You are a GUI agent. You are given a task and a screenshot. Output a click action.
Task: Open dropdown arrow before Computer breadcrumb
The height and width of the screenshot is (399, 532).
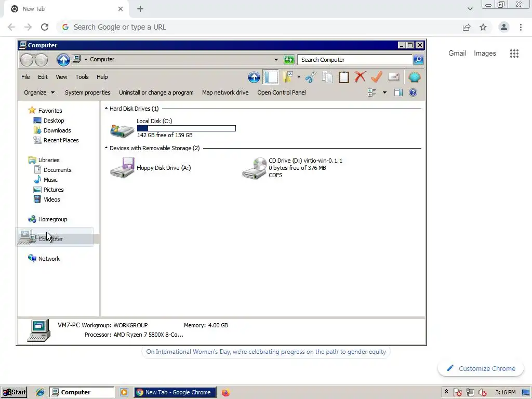[86, 59]
